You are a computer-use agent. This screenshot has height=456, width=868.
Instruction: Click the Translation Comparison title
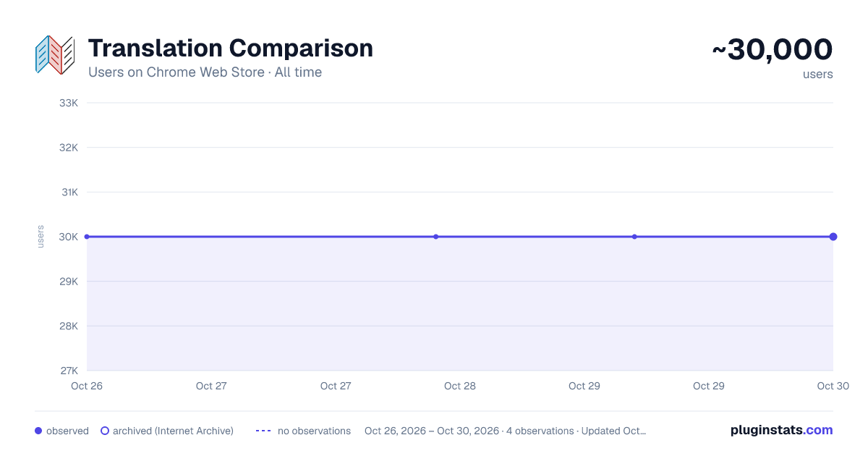click(x=231, y=48)
